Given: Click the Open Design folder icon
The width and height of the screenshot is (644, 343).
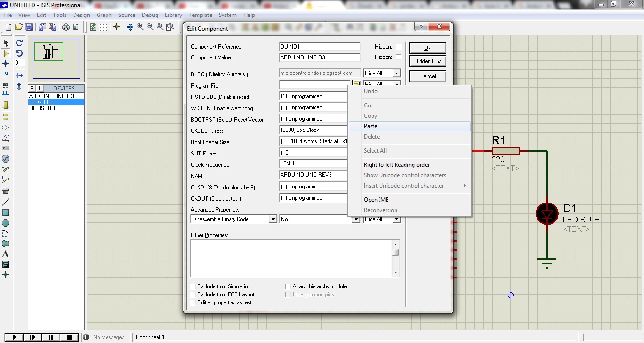Looking at the screenshot, I should click(19, 27).
